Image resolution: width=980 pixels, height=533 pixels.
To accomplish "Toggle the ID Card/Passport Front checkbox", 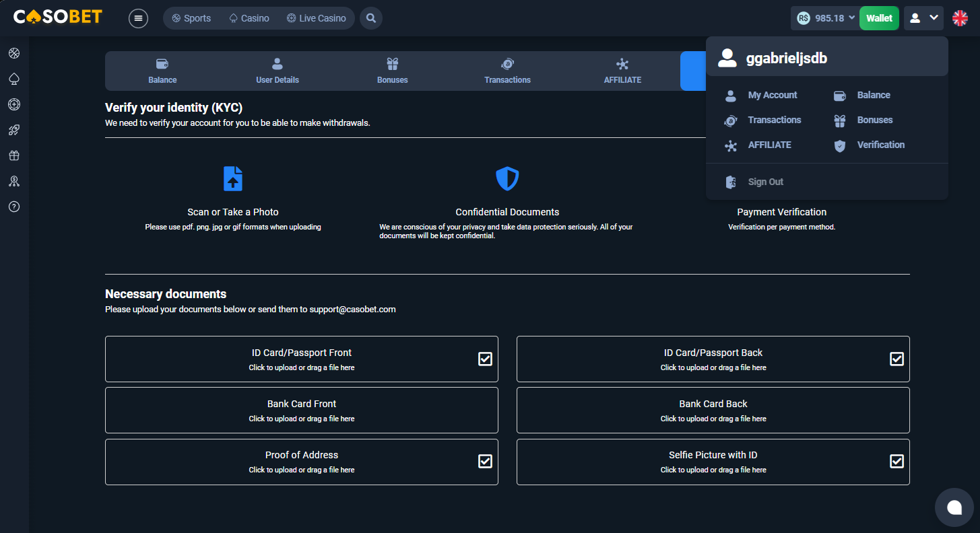I will (x=485, y=359).
